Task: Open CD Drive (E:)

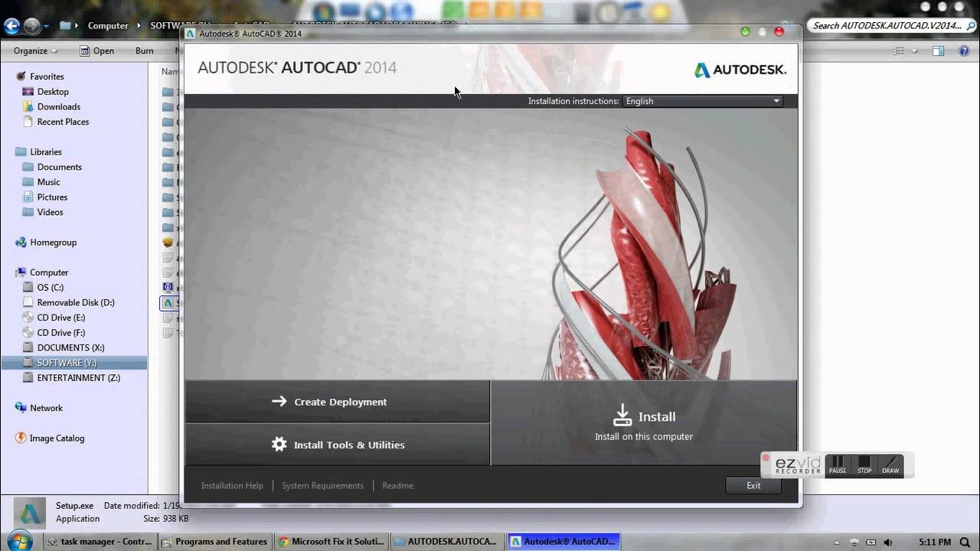Action: (61, 318)
